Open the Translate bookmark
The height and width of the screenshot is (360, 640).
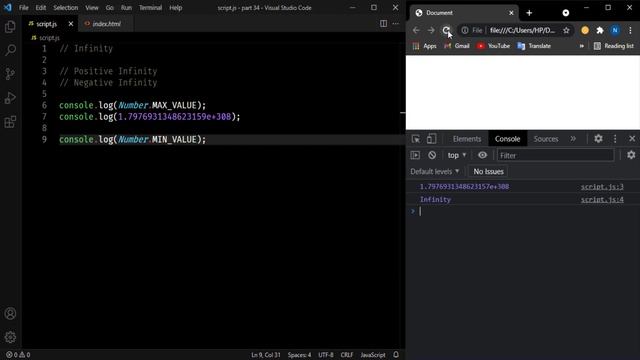coord(534,46)
